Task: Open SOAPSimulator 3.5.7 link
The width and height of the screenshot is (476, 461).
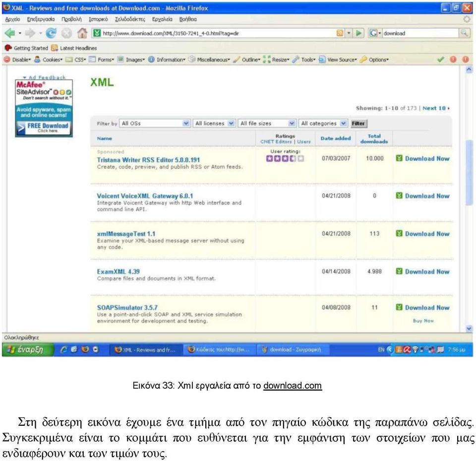Action: tap(127, 307)
